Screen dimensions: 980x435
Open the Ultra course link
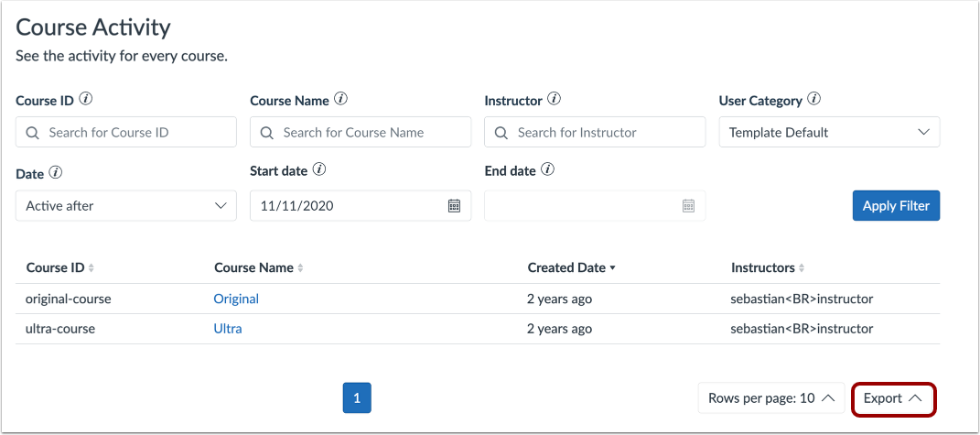click(x=228, y=328)
